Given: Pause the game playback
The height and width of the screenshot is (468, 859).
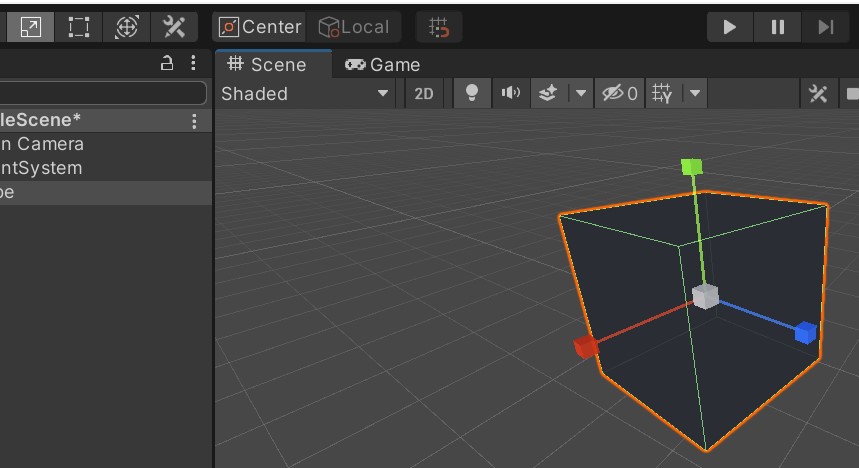Looking at the screenshot, I should point(777,27).
